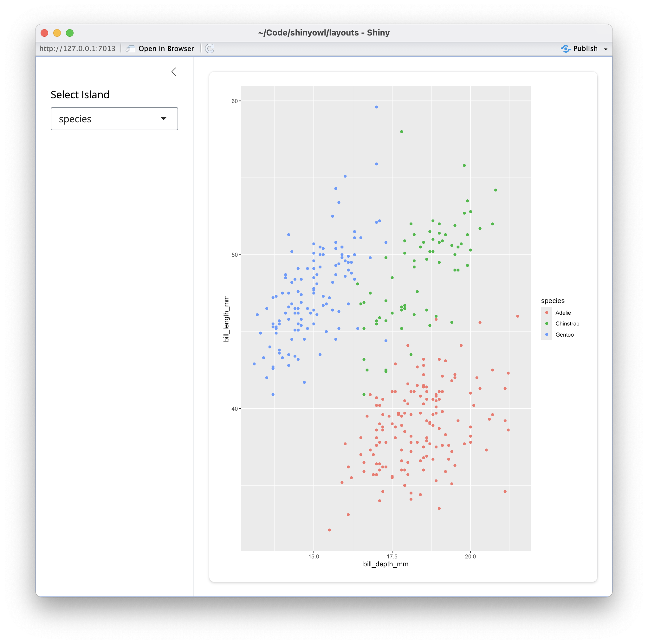648x644 pixels.
Task: Click the blue republish icon beside Publish
Action: coord(566,48)
